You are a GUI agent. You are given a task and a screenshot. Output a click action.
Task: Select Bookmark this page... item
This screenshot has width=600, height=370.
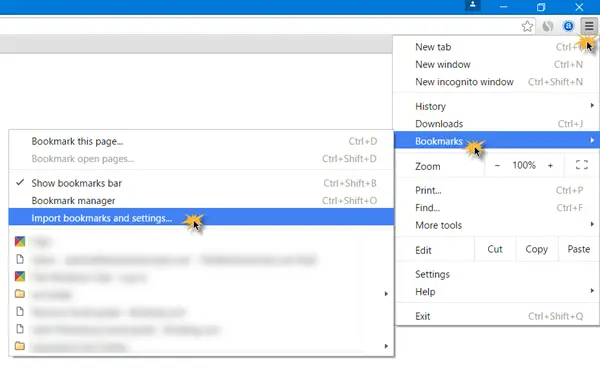coord(201,141)
